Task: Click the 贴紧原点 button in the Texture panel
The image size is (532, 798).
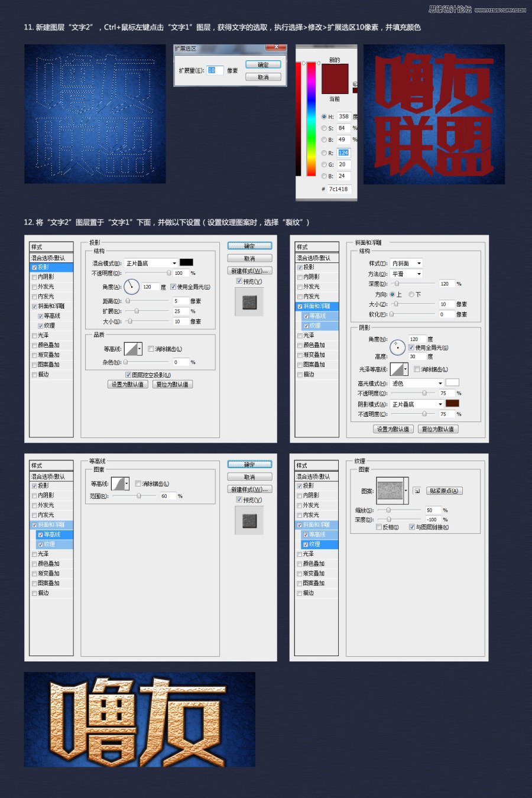Action: [x=445, y=491]
